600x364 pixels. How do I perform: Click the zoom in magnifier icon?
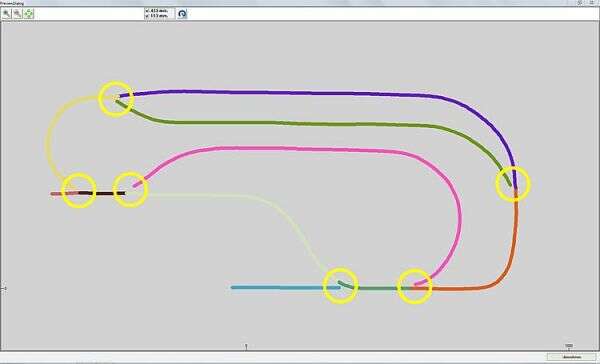coord(7,14)
